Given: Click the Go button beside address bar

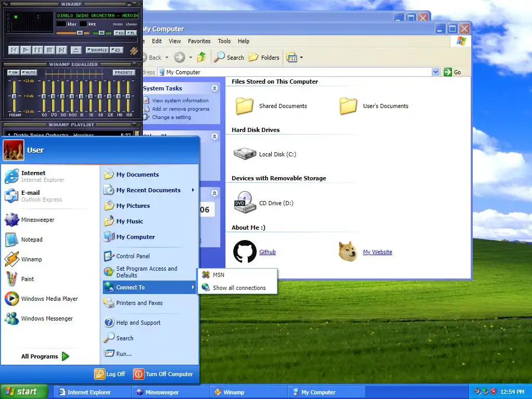Looking at the screenshot, I should (x=453, y=72).
